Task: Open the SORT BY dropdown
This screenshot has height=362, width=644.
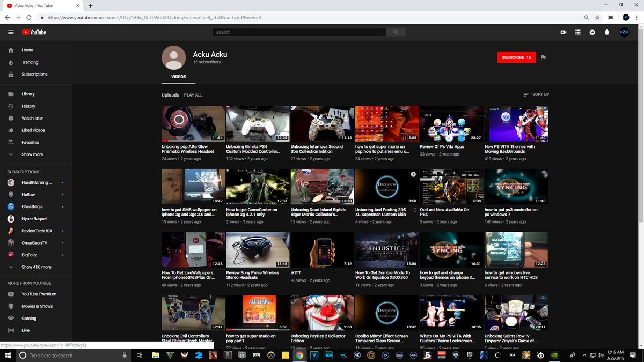Action: tap(536, 94)
